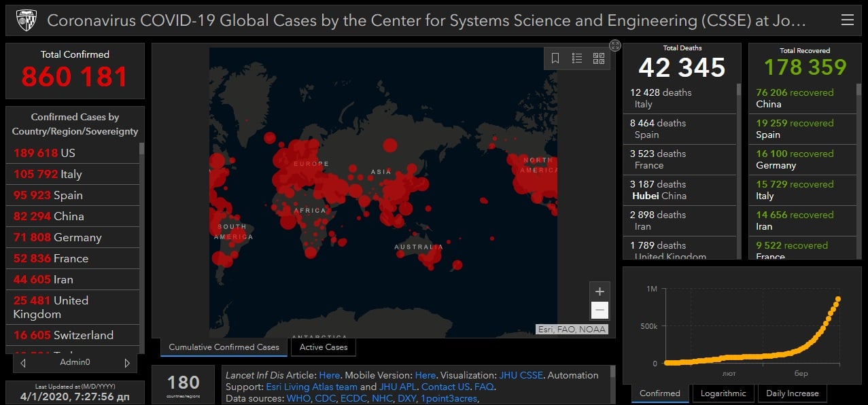This screenshot has height=405, width=868.
Task: Click the last data point on chart
Action: pyautogui.click(x=838, y=300)
